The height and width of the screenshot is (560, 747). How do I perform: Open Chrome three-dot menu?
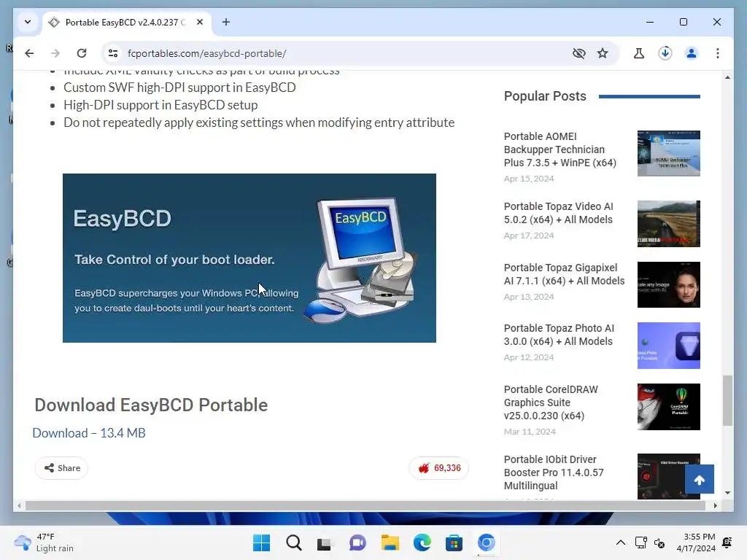tap(718, 53)
